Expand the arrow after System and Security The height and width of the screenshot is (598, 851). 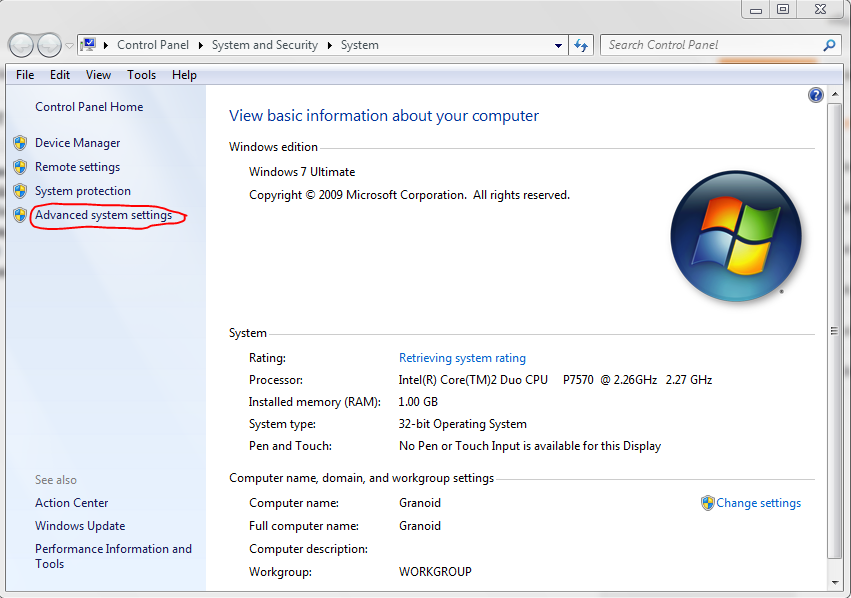click(x=329, y=45)
